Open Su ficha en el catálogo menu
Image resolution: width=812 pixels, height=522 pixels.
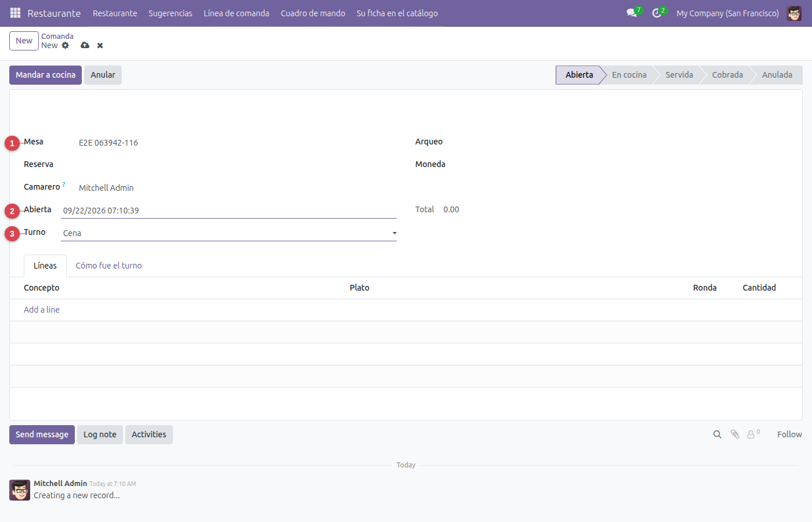397,13
